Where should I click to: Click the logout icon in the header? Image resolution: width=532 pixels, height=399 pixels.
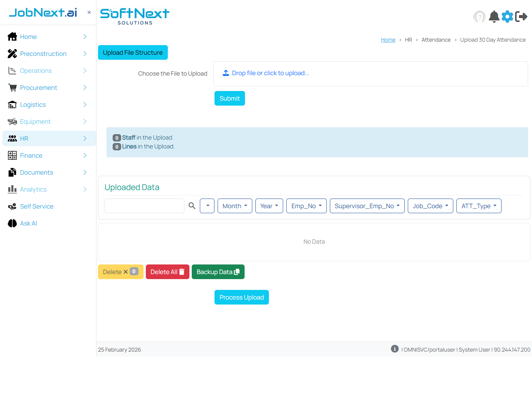click(522, 17)
